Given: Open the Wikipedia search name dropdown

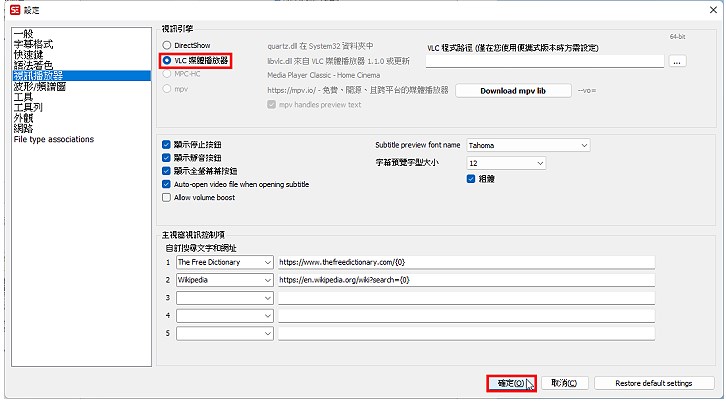Looking at the screenshot, I should (x=224, y=280).
